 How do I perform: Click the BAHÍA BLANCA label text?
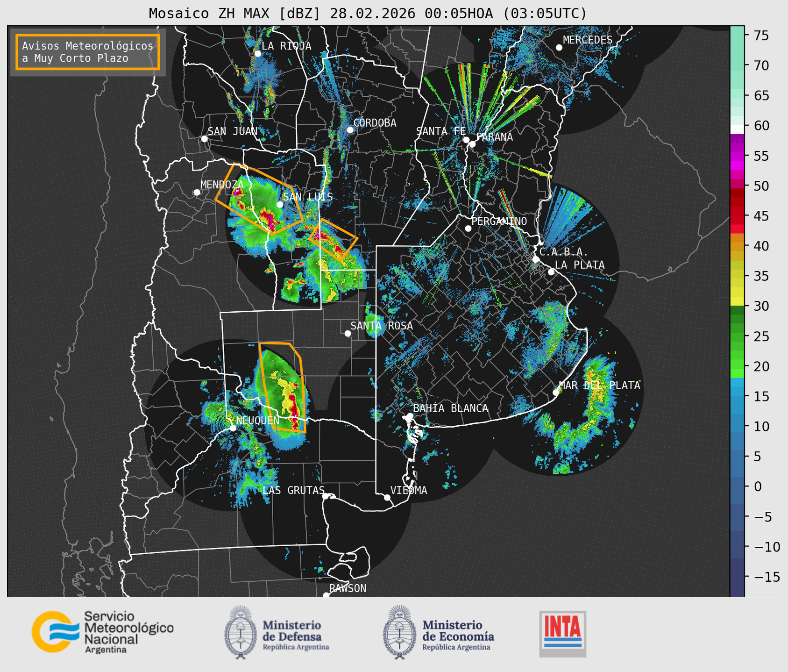click(x=451, y=408)
